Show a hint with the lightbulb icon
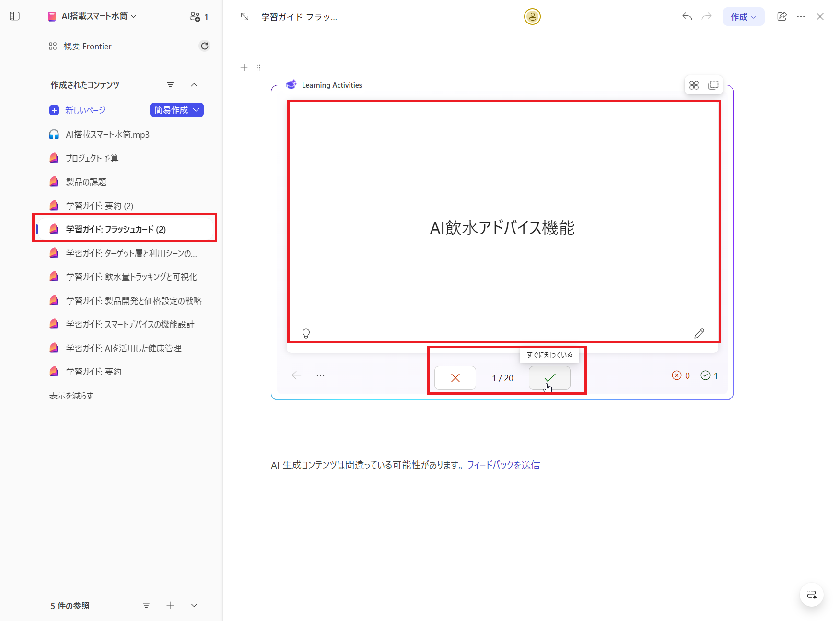Image resolution: width=840 pixels, height=621 pixels. click(307, 333)
